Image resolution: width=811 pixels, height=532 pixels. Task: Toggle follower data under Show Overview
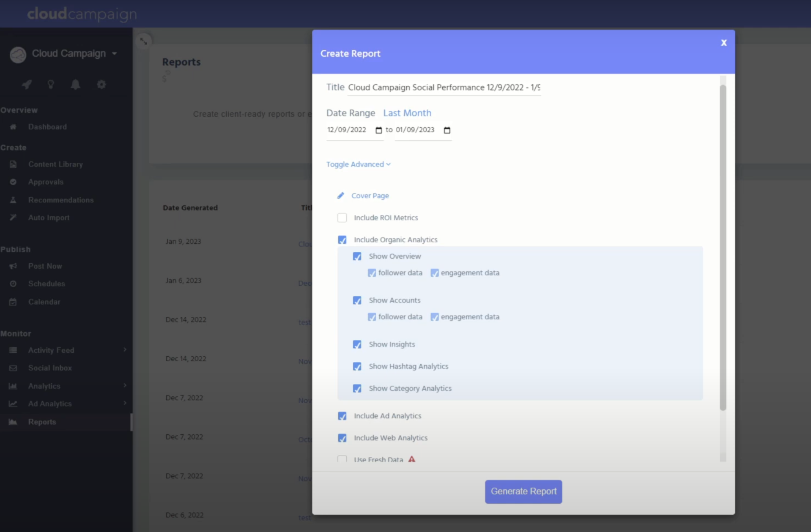tap(372, 273)
